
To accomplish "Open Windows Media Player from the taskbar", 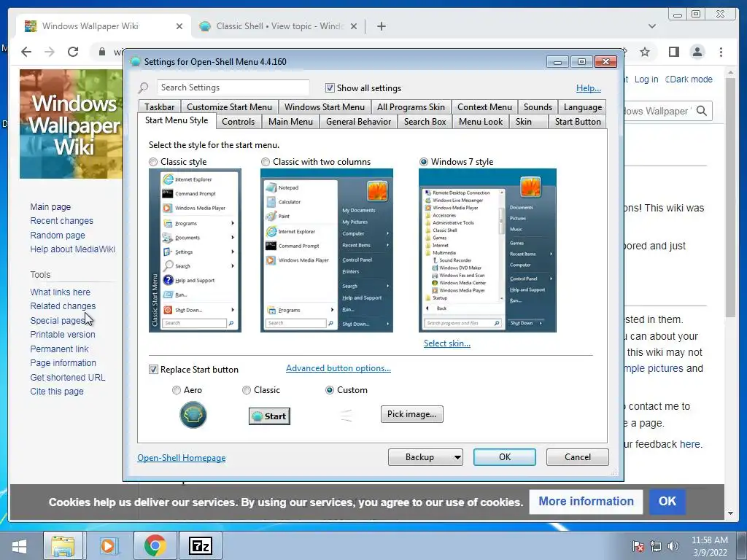I will pyautogui.click(x=108, y=545).
